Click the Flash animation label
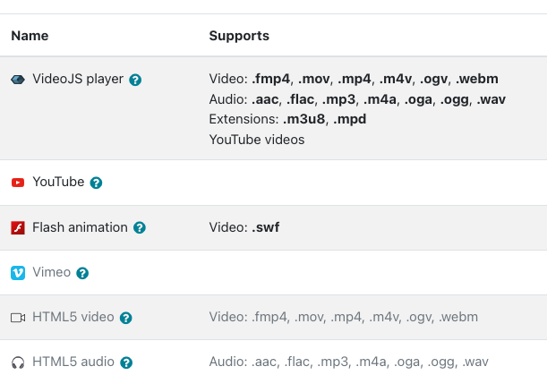The image size is (547, 392). 80,227
